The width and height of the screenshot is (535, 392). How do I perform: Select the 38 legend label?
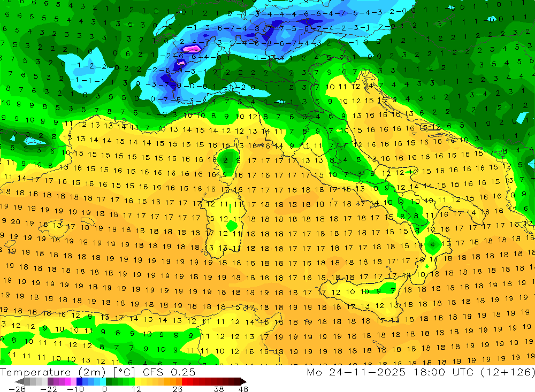[x=219, y=389]
